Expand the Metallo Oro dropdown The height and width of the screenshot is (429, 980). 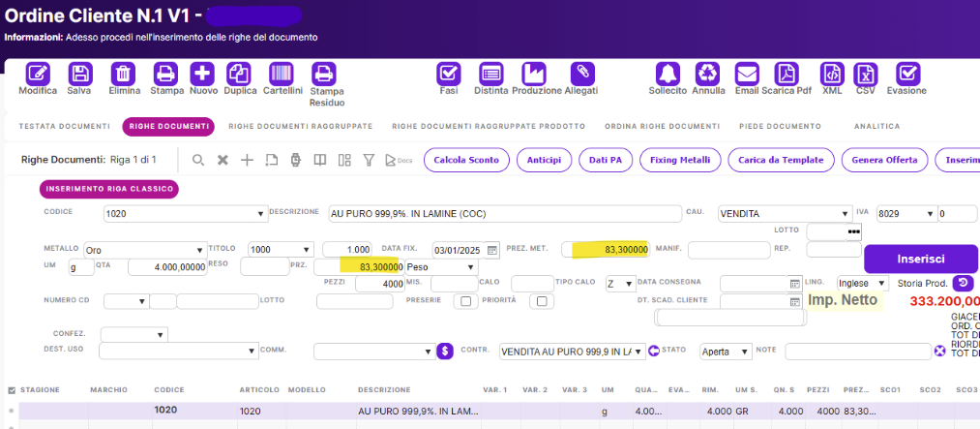145,249
